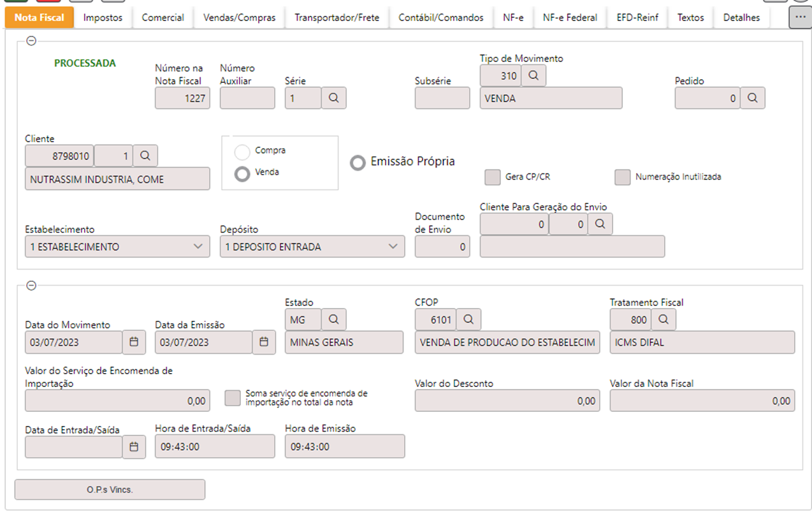Click the O.P.s Vincs. button
The image size is (812, 512).
click(110, 490)
